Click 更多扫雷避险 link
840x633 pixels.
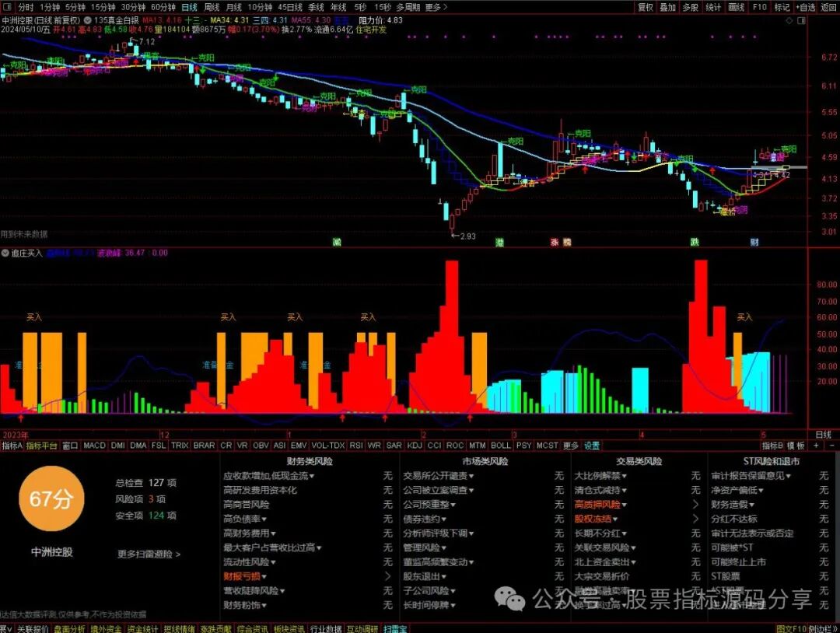point(149,554)
